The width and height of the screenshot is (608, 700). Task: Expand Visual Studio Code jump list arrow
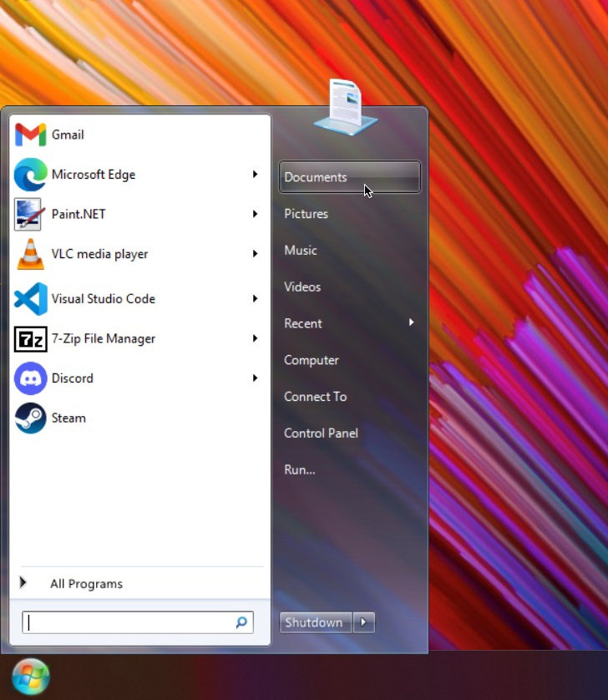click(255, 298)
